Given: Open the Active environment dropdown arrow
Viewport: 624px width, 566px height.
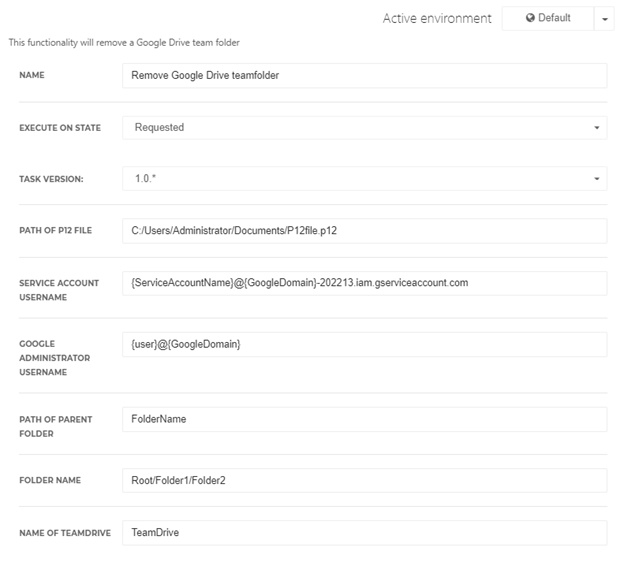Looking at the screenshot, I should click(x=604, y=19).
